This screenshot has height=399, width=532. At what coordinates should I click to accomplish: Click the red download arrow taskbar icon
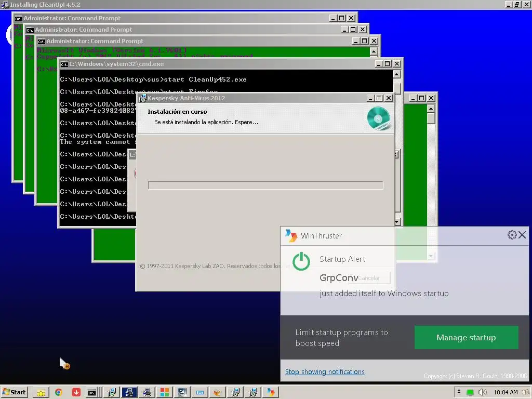[x=76, y=393]
